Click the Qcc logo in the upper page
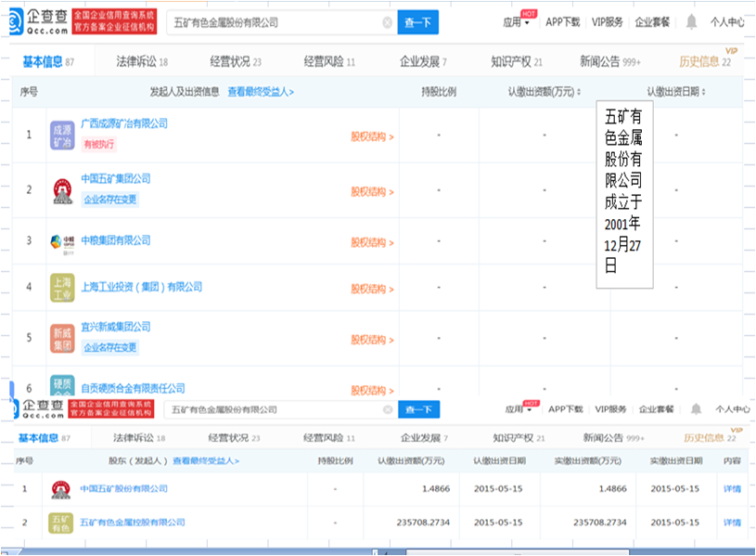 [39, 21]
